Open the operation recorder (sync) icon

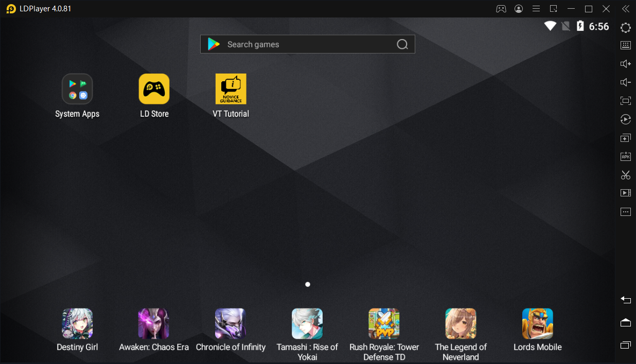point(626,119)
